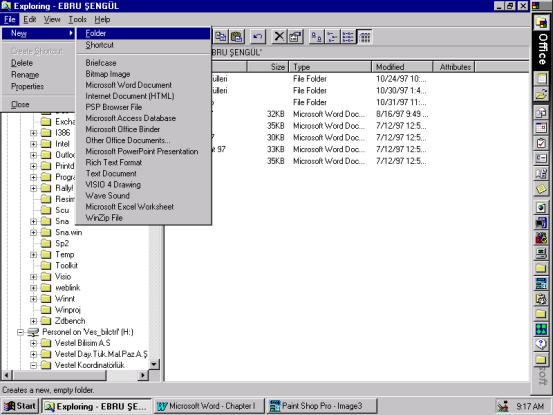Create a new Microsoft Word Document
Viewport: 553px width, 415px height.
click(143, 85)
